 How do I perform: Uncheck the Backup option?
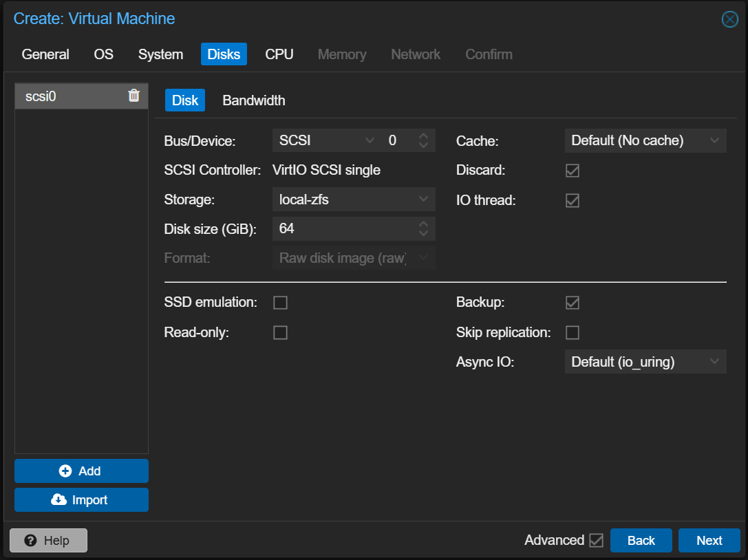573,303
